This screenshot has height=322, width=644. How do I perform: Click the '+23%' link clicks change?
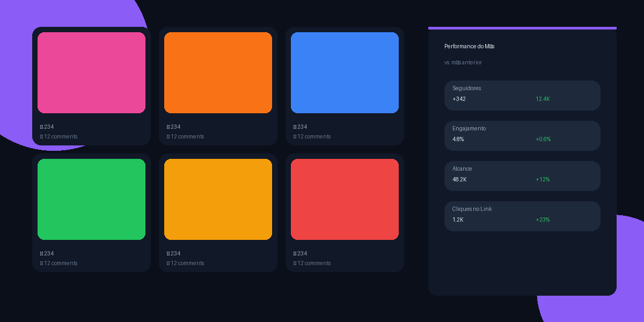click(543, 219)
